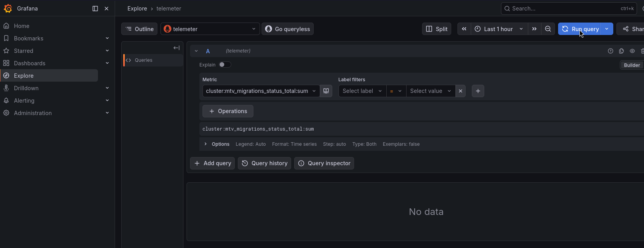Image resolution: width=644 pixels, height=248 pixels.
Task: Hide query A response with eye icon
Action: click(x=632, y=51)
